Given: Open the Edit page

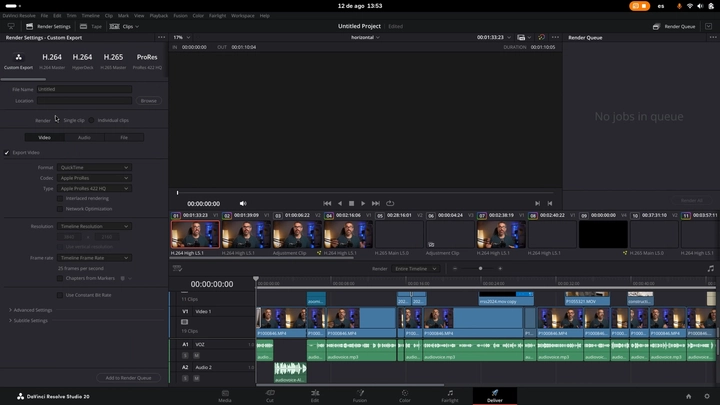Looking at the screenshot, I should coord(315,396).
